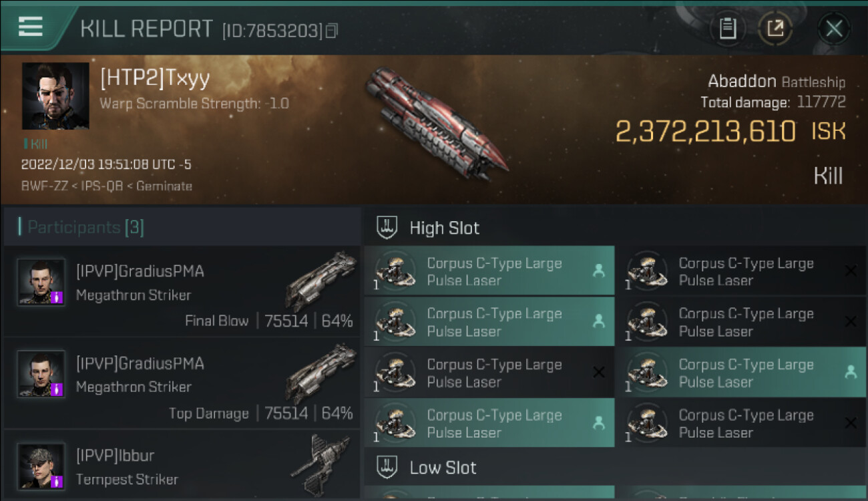
Task: Select the Megathron Striker ship icon in the Final Blow row
Action: [x=320, y=280]
